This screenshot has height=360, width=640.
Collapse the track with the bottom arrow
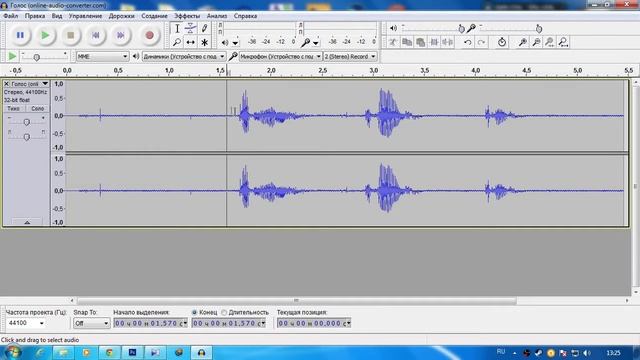27,222
